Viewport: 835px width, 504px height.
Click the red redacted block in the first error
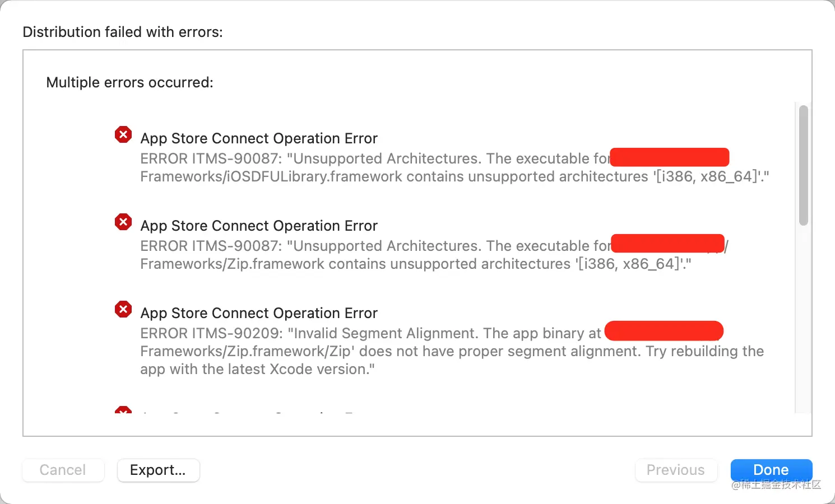tap(669, 157)
